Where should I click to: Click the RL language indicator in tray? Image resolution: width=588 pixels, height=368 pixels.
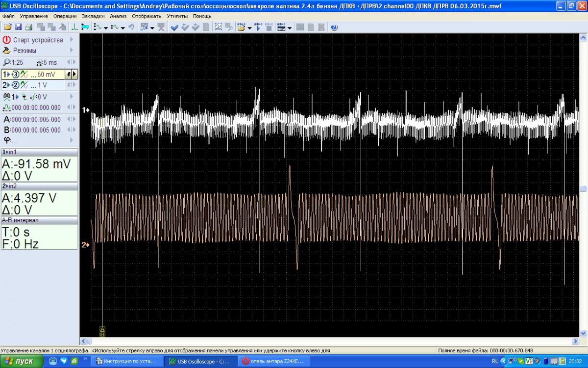pos(494,361)
